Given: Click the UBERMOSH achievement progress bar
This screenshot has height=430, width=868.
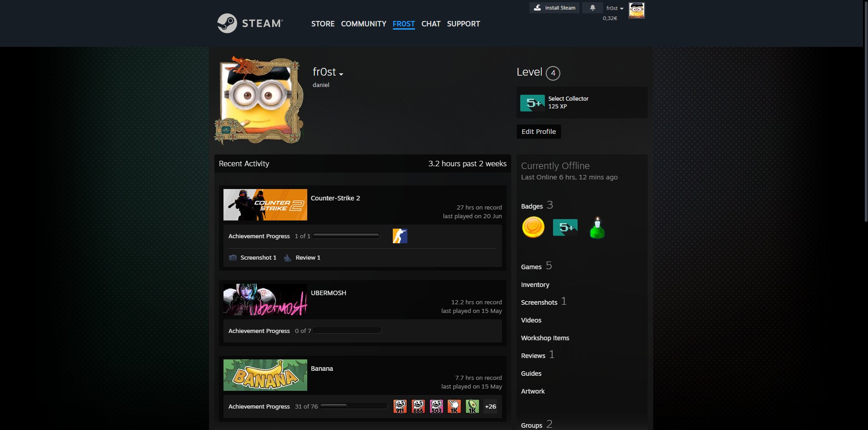Looking at the screenshot, I should (347, 331).
